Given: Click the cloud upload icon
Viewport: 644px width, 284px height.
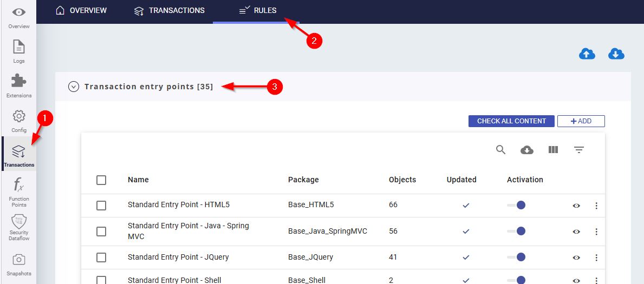Looking at the screenshot, I should (x=587, y=54).
